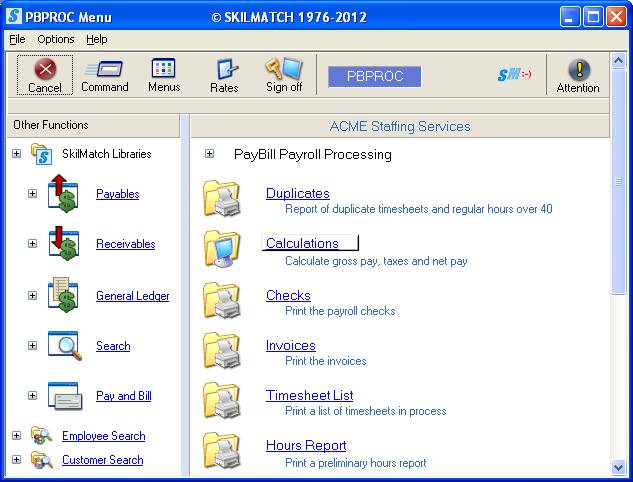The height and width of the screenshot is (482, 633).
Task: Click the vertical scrollbar thumb
Action: (618, 182)
